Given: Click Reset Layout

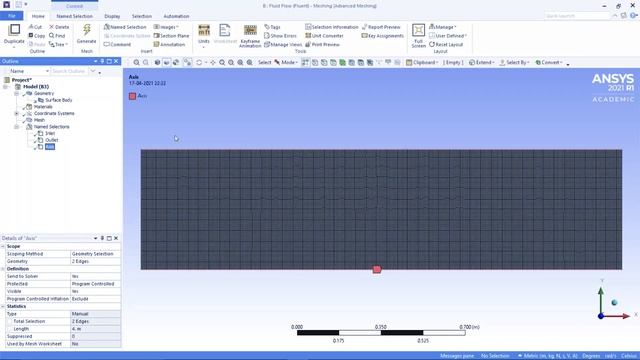Looking at the screenshot, I should click(x=446, y=44).
